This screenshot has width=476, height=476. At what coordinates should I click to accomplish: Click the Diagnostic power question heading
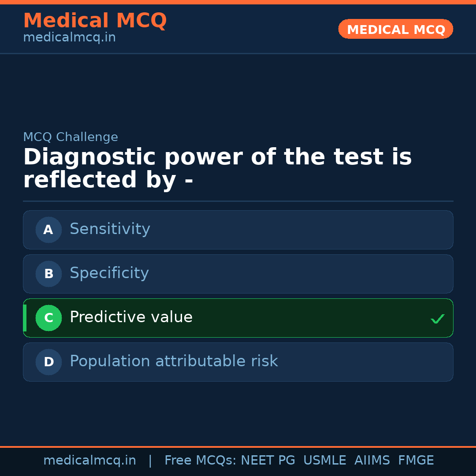click(217, 168)
